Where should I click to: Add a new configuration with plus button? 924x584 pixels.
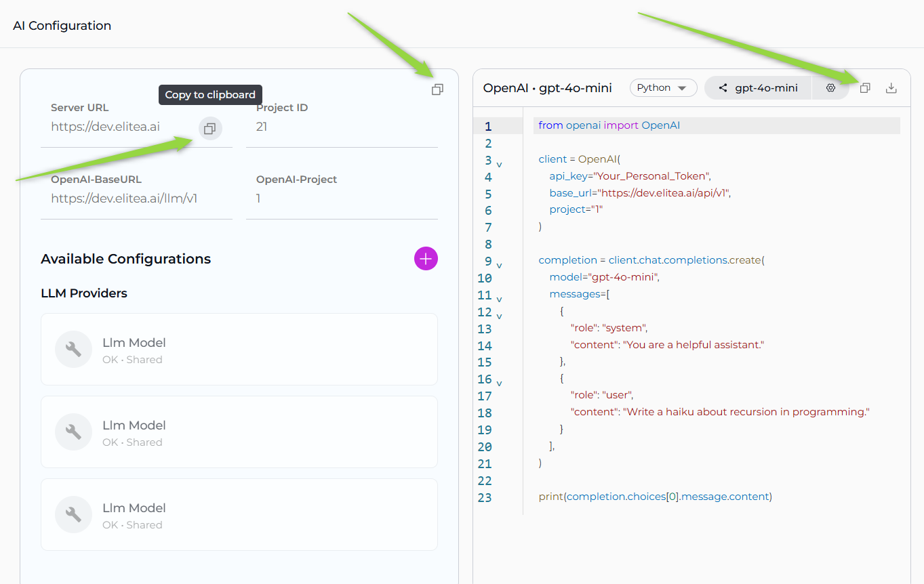[x=426, y=259]
